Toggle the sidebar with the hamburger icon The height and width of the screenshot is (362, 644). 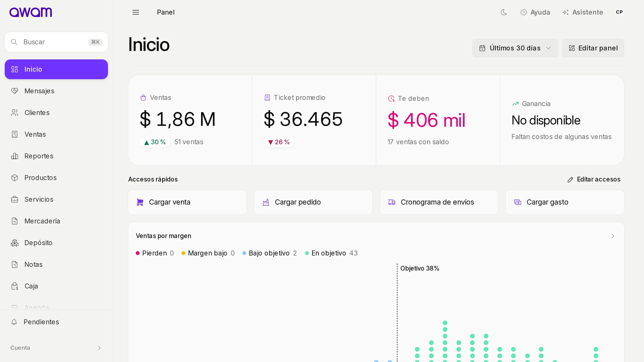pyautogui.click(x=136, y=12)
